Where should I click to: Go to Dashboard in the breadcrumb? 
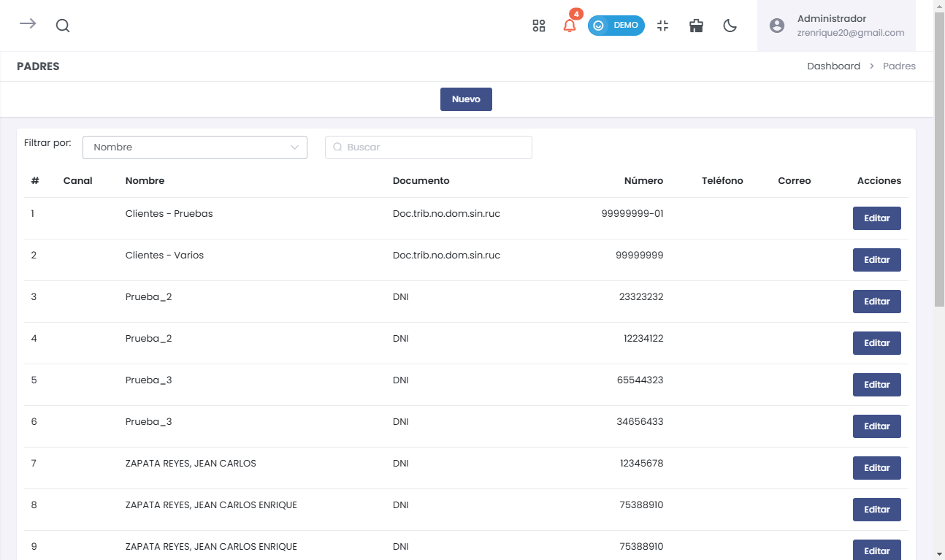pyautogui.click(x=833, y=66)
